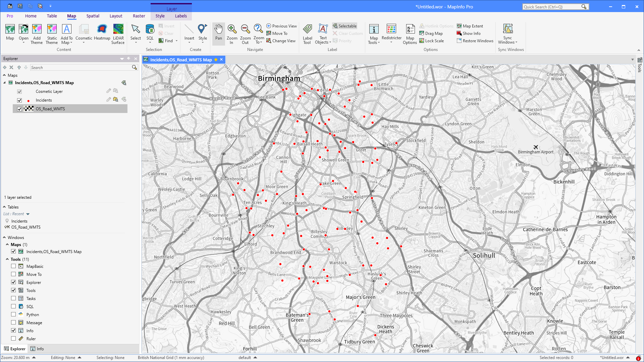Select the Pan tool
The image size is (644, 362).
tap(218, 33)
